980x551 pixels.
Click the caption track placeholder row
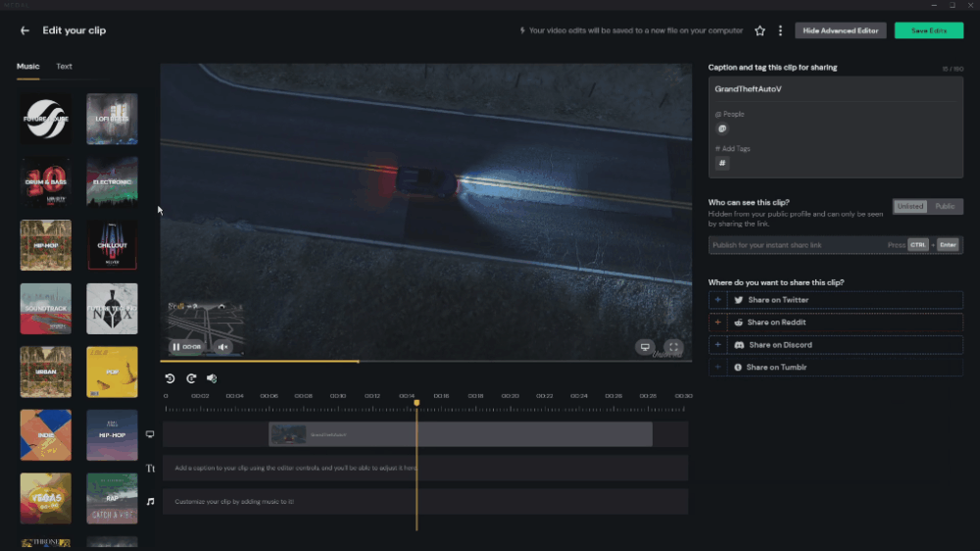click(425, 468)
